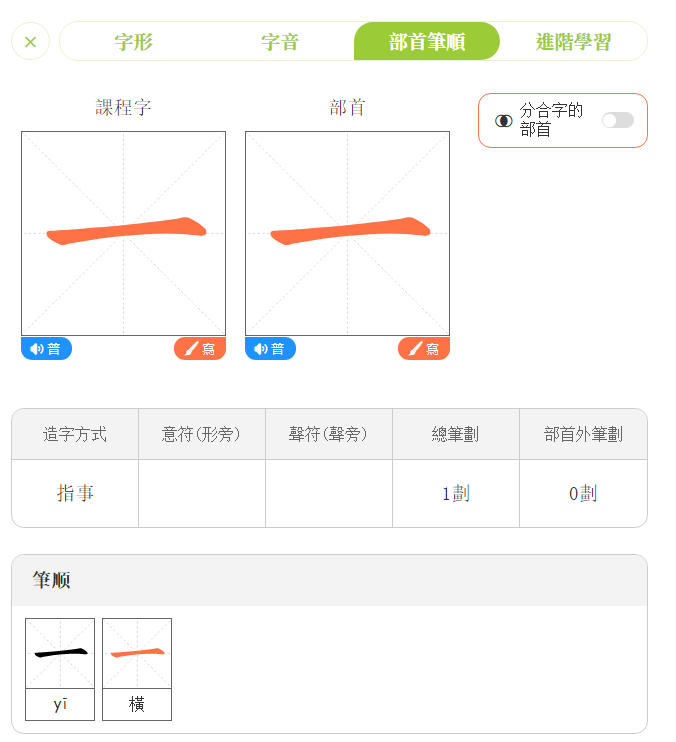Select the black yī stroke order thumbnail

pyautogui.click(x=60, y=654)
